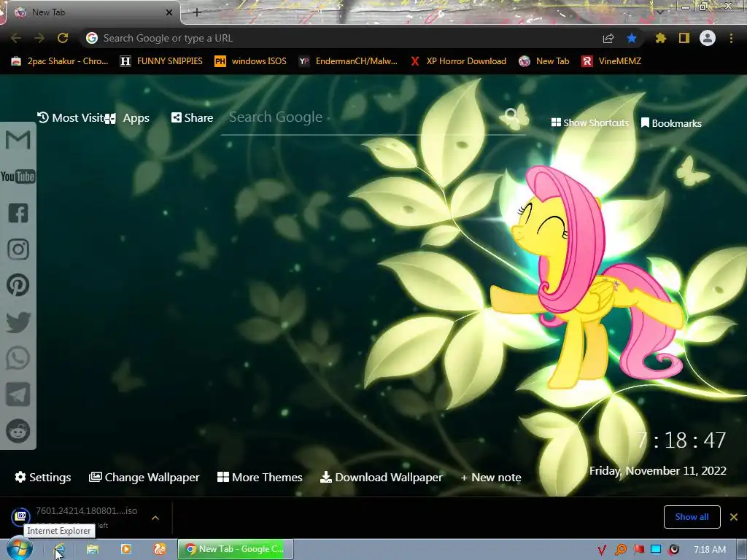Click the red V system tray icon

pos(602,550)
